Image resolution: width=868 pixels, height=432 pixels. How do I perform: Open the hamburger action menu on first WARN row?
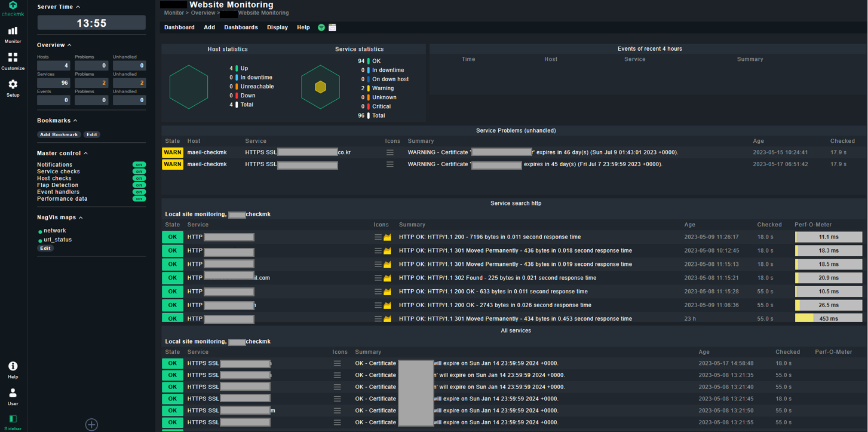(391, 152)
